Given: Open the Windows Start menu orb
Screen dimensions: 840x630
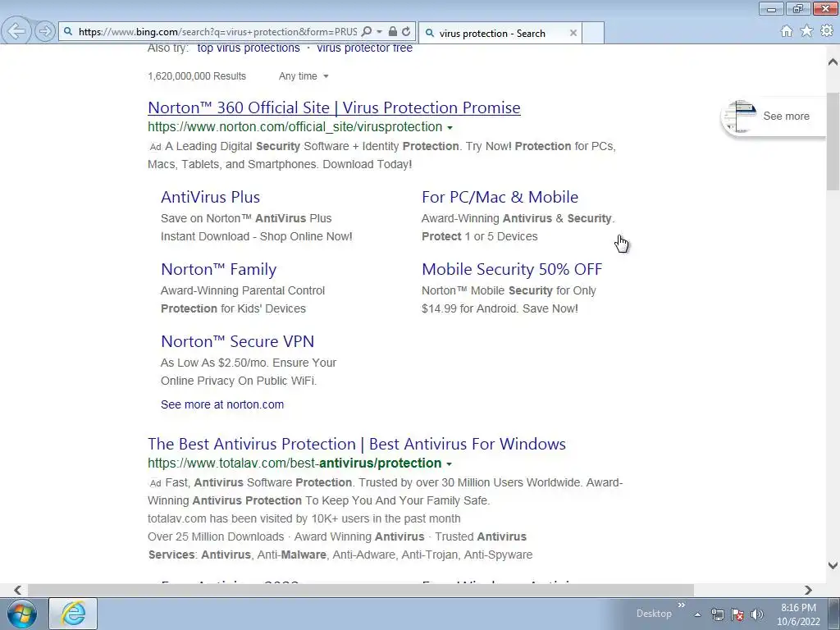Looking at the screenshot, I should click(22, 614).
